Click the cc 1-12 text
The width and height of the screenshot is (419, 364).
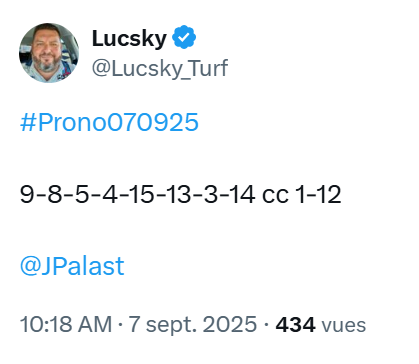[x=302, y=194]
